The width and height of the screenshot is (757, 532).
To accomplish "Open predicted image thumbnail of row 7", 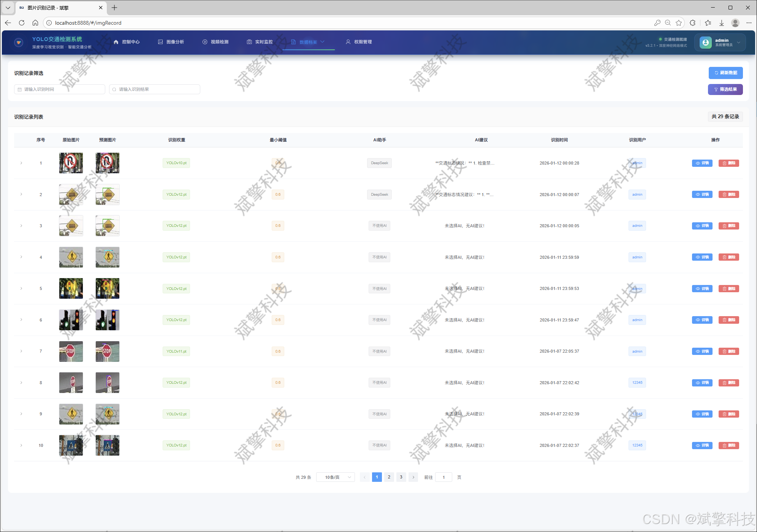I will [x=108, y=351].
